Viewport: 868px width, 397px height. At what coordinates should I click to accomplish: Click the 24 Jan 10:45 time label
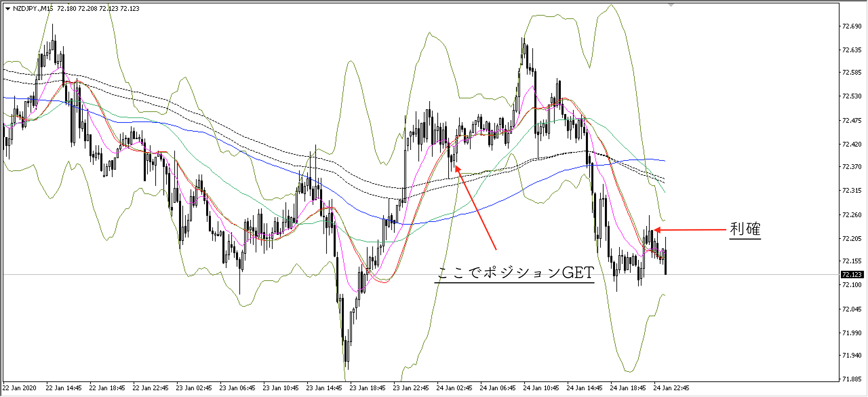tap(541, 388)
